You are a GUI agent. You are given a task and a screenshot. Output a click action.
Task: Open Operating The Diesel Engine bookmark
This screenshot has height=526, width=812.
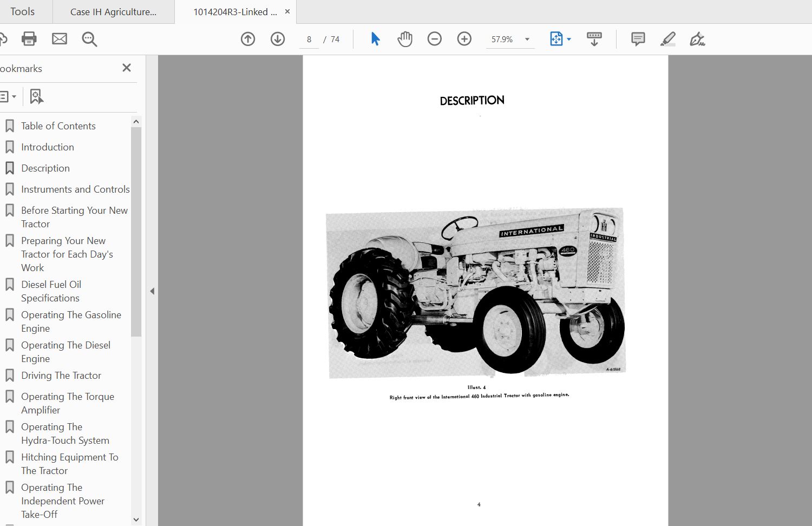click(66, 352)
